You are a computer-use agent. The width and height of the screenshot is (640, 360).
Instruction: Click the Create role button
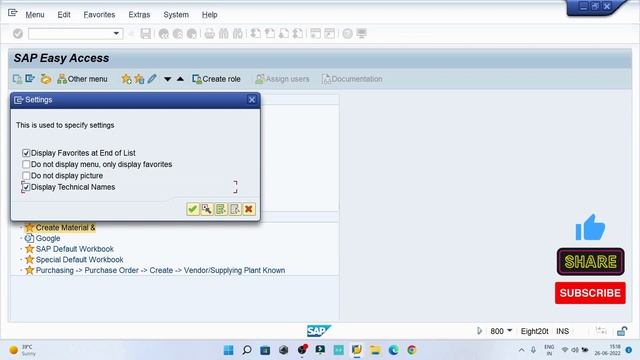click(x=216, y=79)
